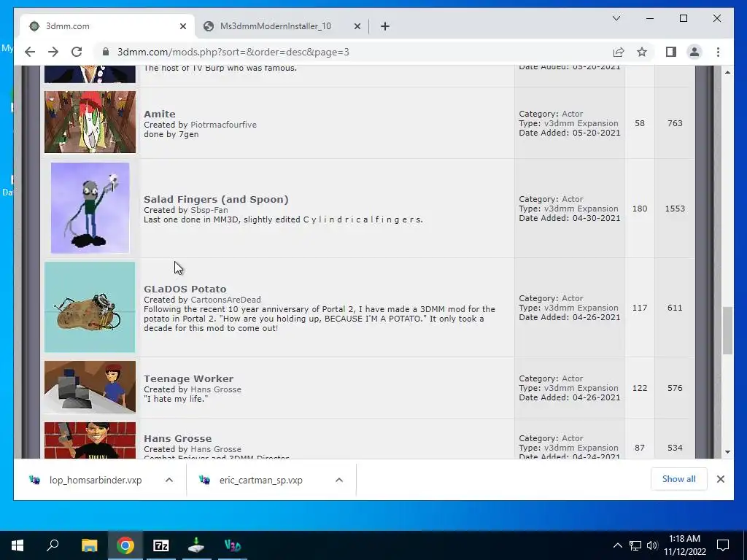
Task: Click the Teenage Worker thumbnail
Action: point(90,387)
